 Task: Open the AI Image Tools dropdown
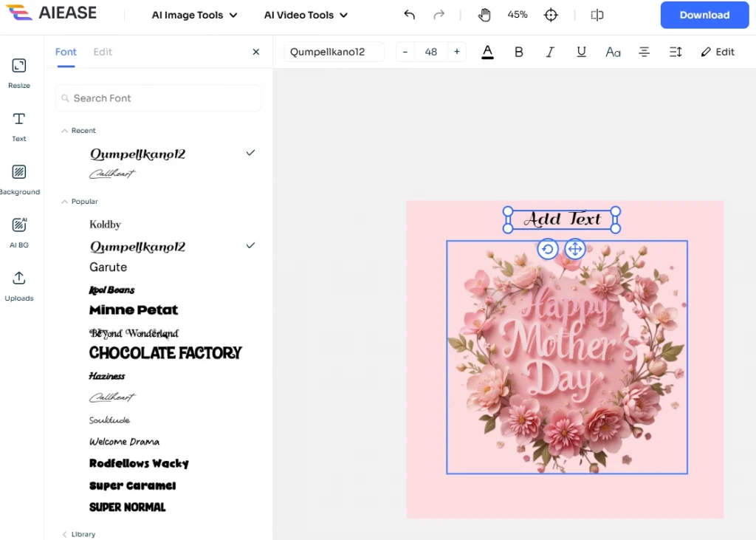194,15
